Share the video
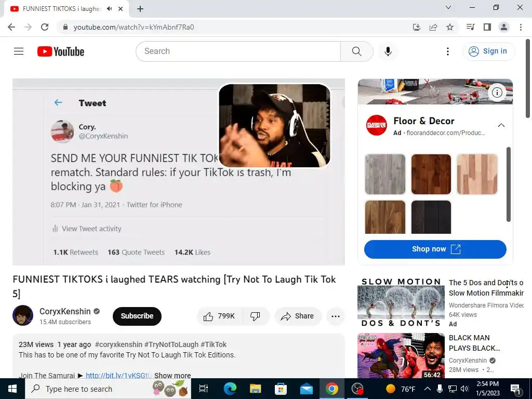The width and height of the screenshot is (532, 399). (298, 316)
